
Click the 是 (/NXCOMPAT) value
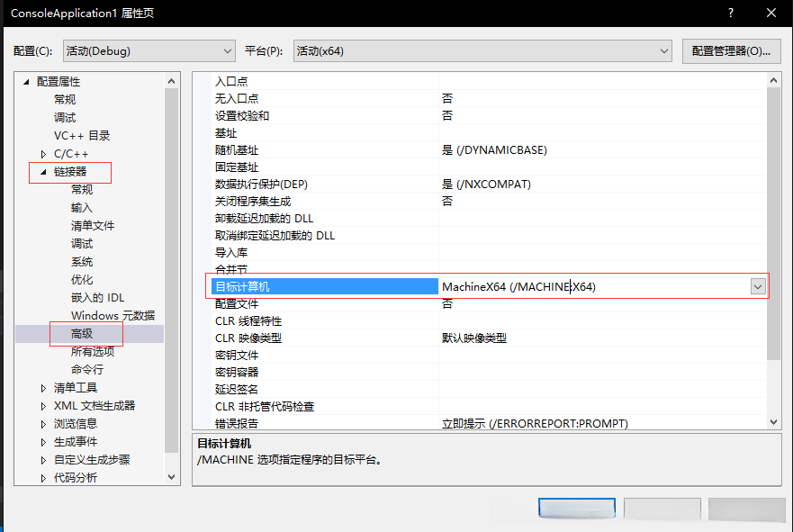tap(487, 184)
